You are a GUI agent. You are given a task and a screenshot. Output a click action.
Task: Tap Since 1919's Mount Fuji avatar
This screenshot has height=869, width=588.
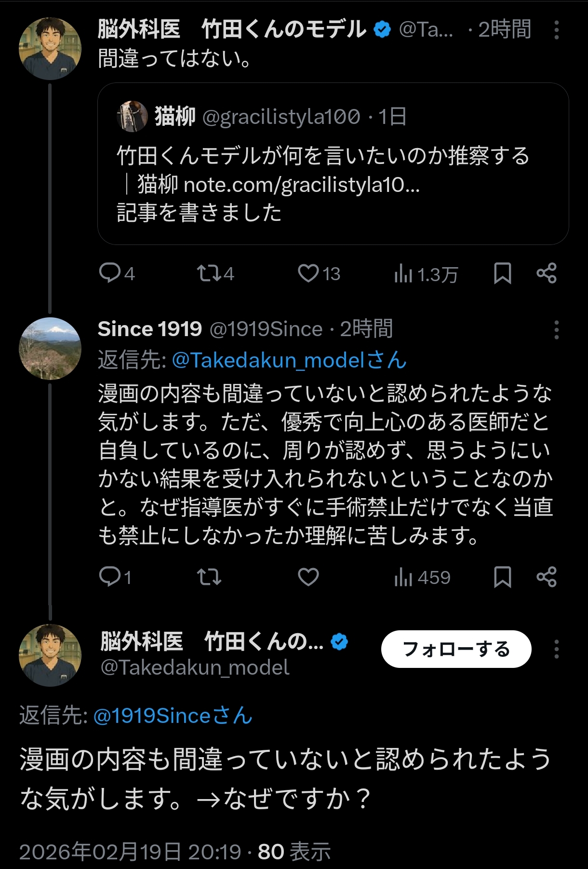tap(50, 348)
